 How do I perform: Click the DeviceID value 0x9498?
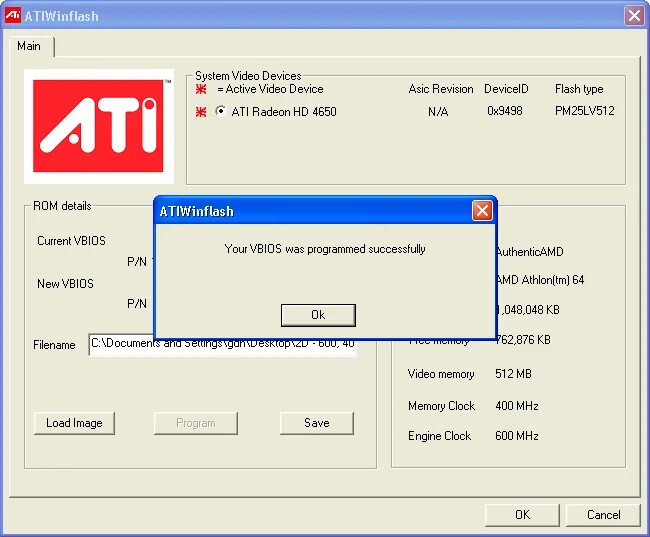point(504,111)
